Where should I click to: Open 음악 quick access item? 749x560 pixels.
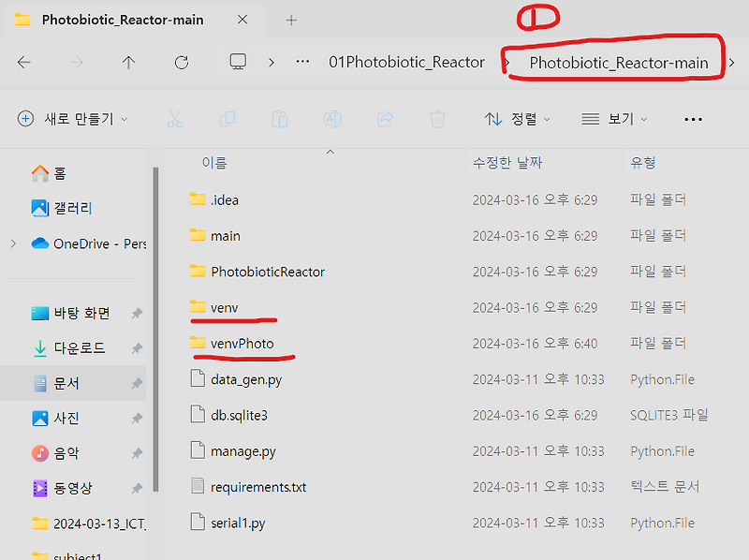[55, 453]
